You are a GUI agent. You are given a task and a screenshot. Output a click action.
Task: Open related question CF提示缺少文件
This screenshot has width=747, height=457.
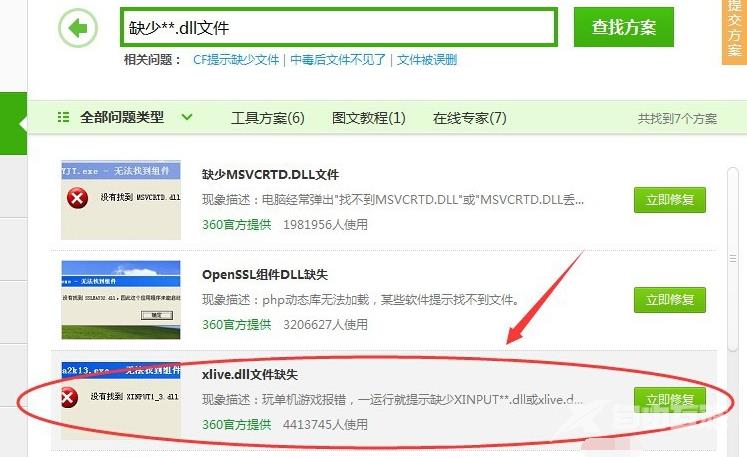pyautogui.click(x=236, y=60)
